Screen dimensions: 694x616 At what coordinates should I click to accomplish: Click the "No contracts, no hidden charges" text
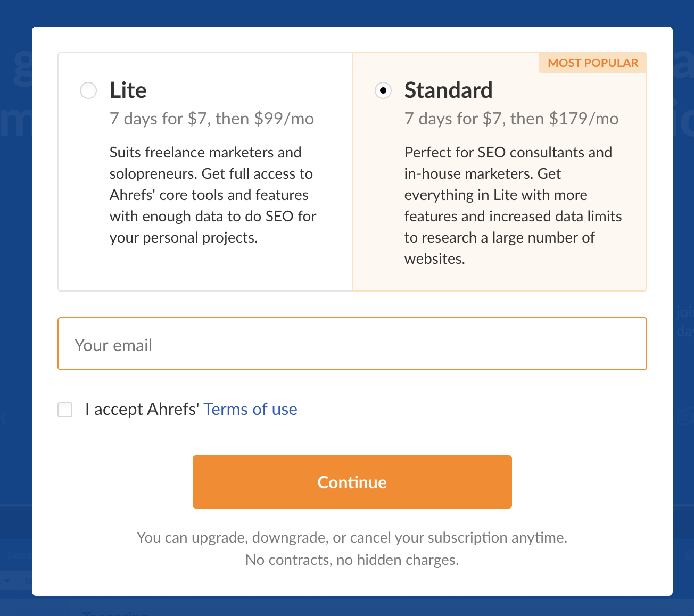click(x=352, y=560)
